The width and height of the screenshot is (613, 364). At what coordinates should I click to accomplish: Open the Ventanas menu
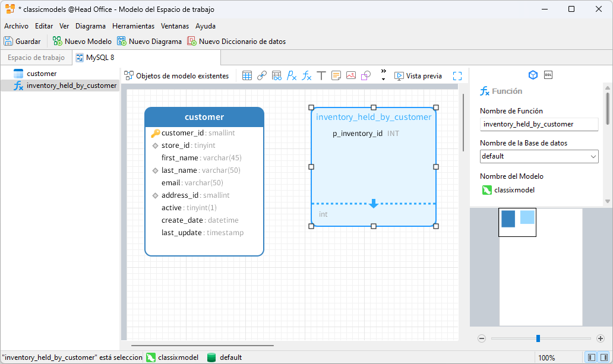(175, 26)
